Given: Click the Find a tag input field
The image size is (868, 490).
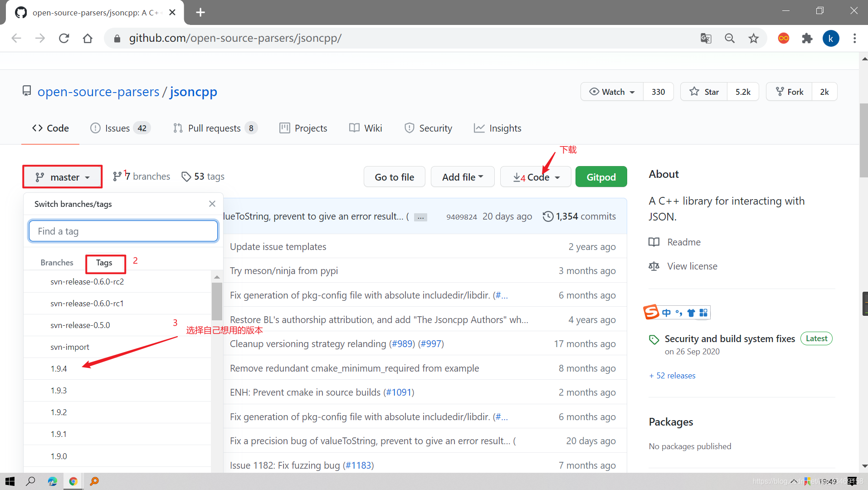Looking at the screenshot, I should (x=123, y=231).
